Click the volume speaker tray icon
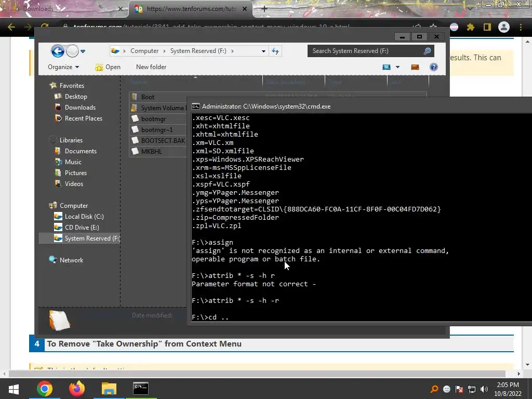This screenshot has height=399, width=532. tap(484, 389)
